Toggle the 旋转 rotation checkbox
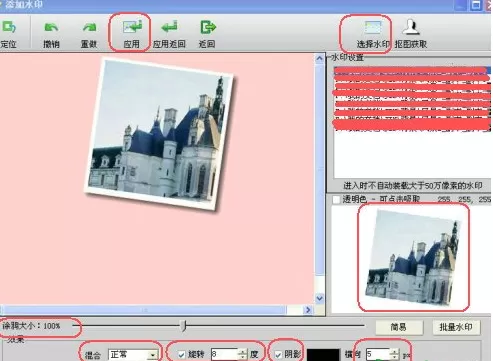This screenshot has height=361, width=493. [x=181, y=355]
